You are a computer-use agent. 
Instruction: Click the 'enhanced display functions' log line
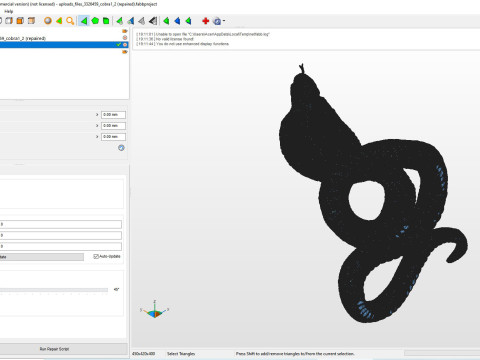click(x=183, y=44)
